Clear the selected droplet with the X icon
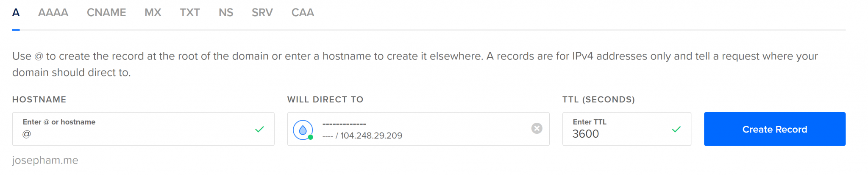The image size is (868, 175). tap(537, 128)
